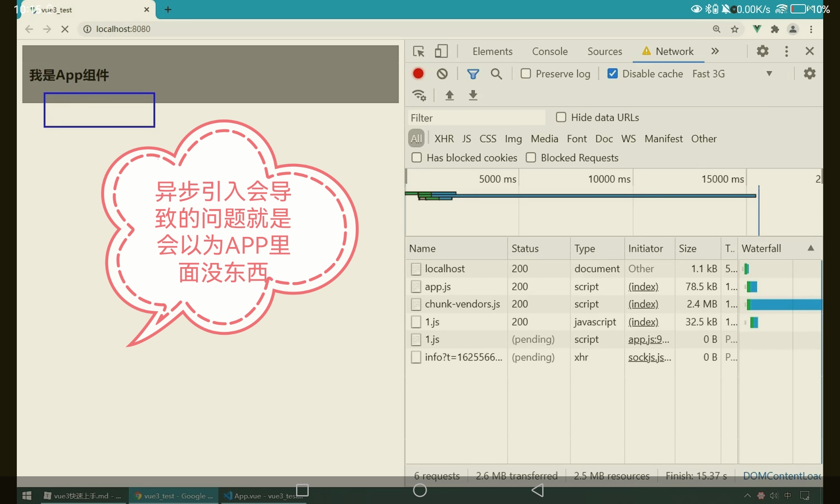Click the Filter text input field

coord(477,118)
